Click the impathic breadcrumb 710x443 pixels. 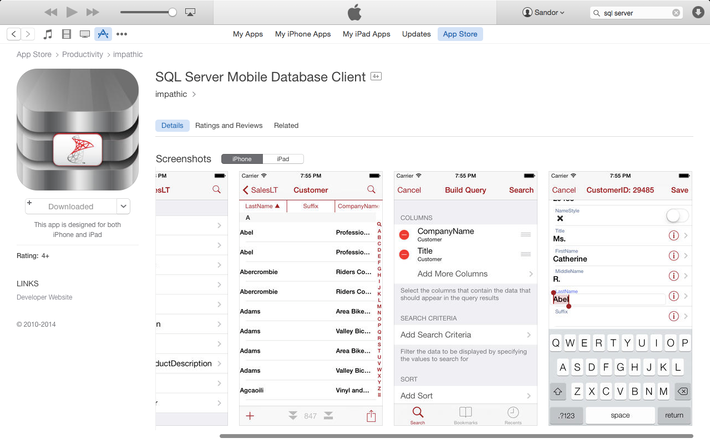[x=128, y=54]
